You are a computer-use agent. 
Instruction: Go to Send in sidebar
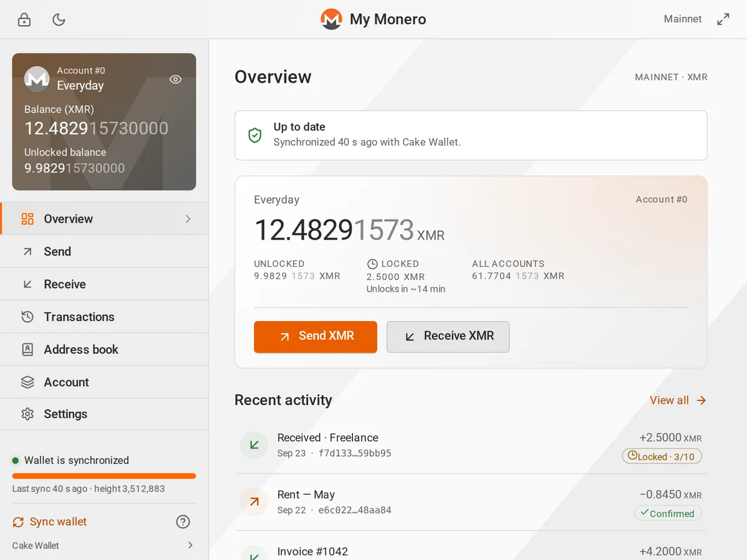[105, 251]
